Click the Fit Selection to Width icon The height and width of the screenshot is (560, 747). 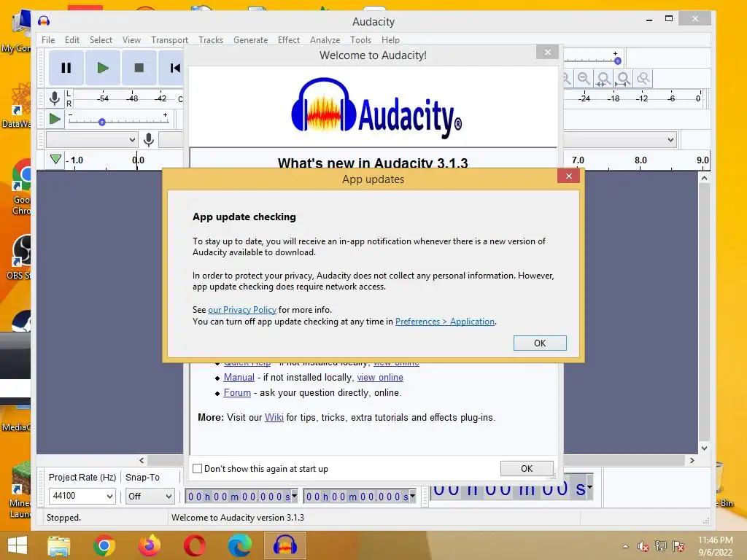[603, 78]
